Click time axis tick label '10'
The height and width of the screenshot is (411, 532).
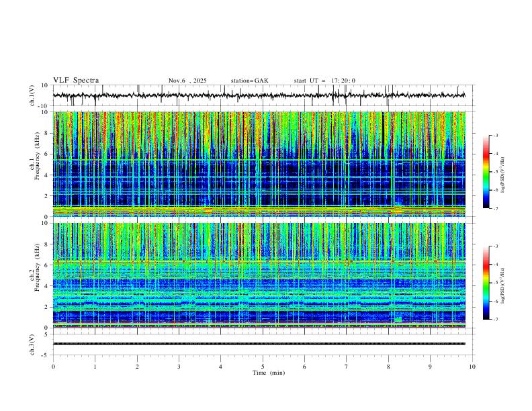[472, 367]
